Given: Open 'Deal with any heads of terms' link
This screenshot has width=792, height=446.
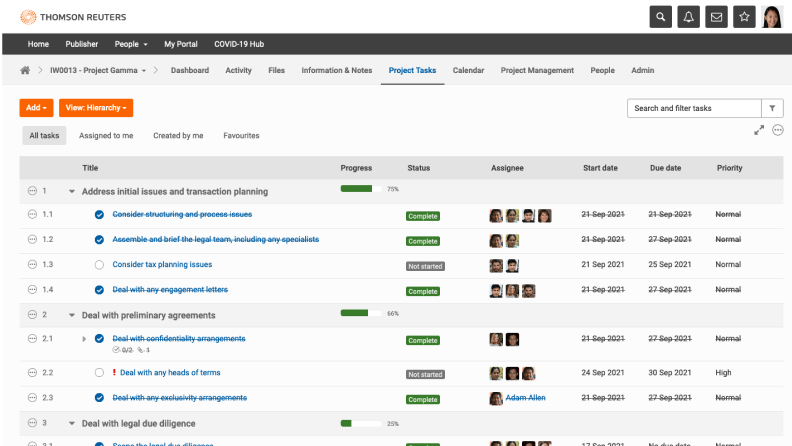Looking at the screenshot, I should pos(170,373).
